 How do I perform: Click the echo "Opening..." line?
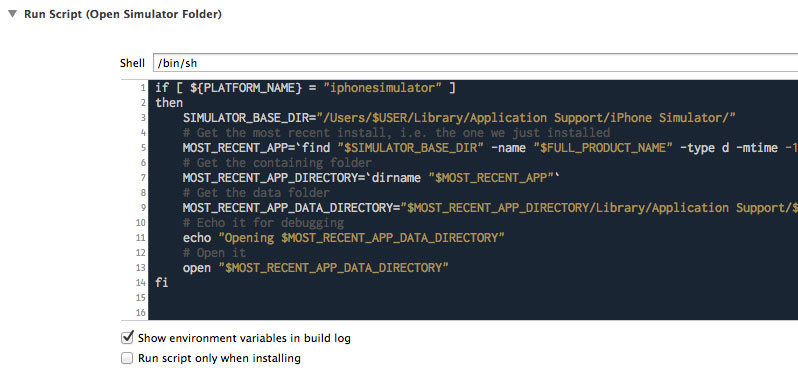344,238
